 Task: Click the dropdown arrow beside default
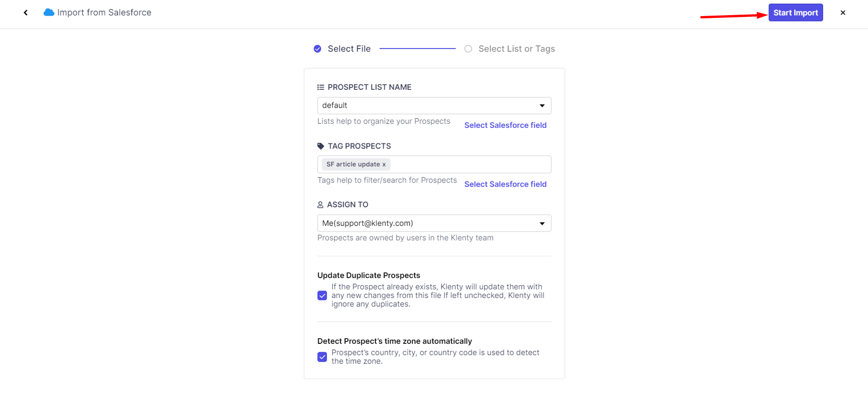[542, 106]
